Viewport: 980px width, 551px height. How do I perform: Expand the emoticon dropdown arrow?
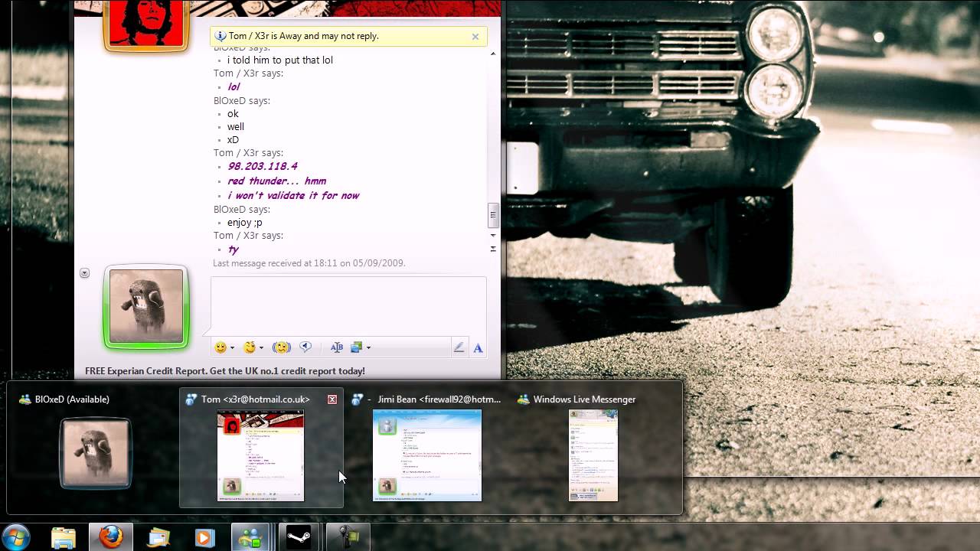click(233, 348)
